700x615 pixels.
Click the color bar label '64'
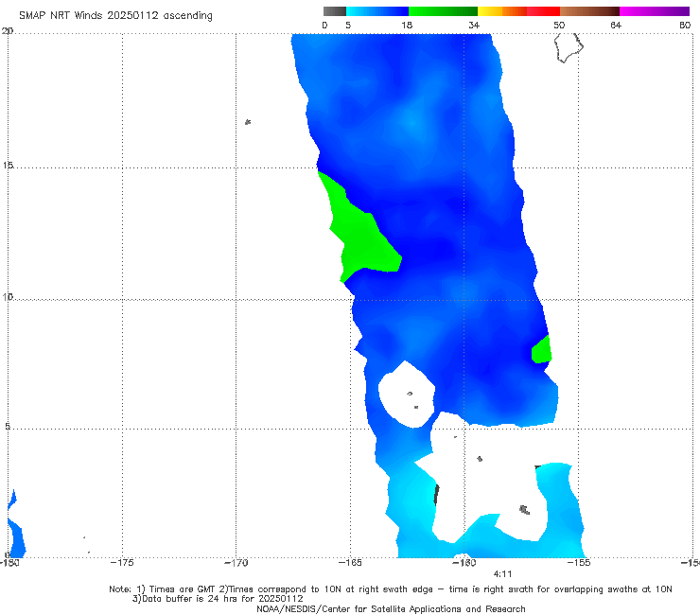point(616,25)
